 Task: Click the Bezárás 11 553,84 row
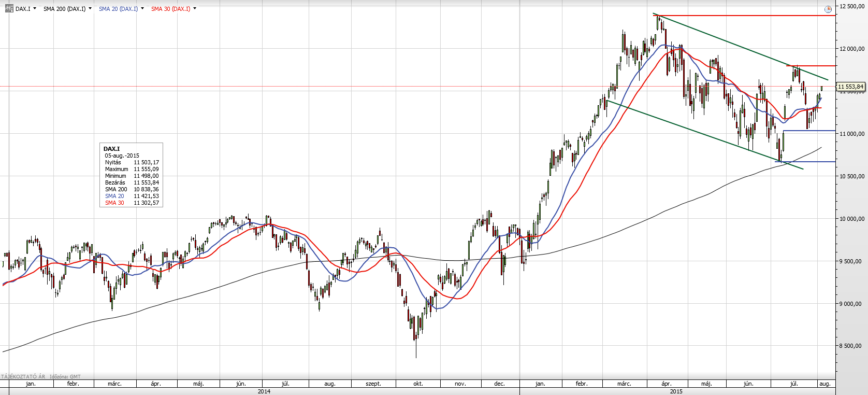click(132, 182)
